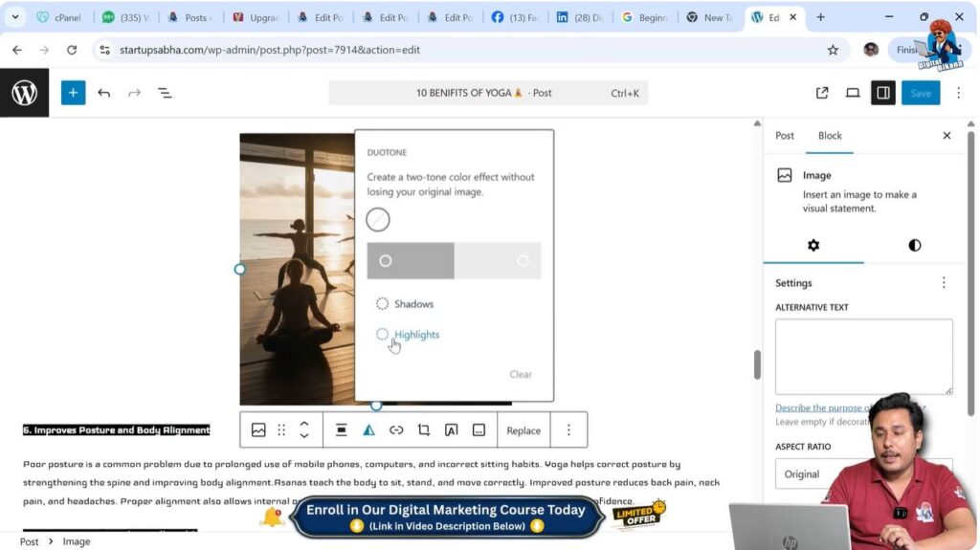This screenshot has width=980, height=550.
Task: Insert a link on the image
Action: (396, 430)
